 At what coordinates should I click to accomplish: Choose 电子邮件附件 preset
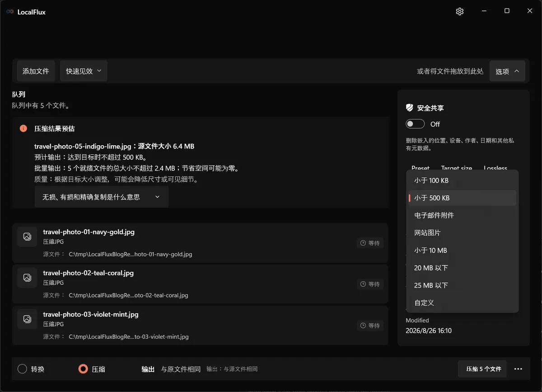(462, 216)
